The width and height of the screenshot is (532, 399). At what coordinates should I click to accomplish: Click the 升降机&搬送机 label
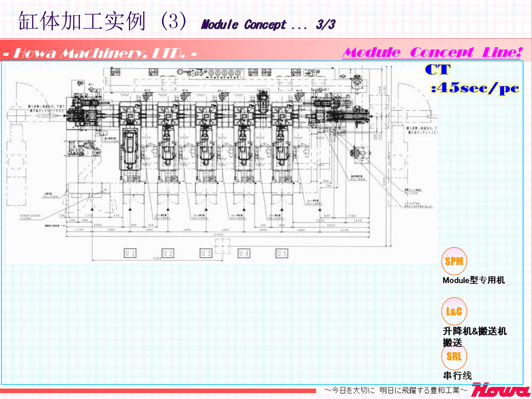pos(474,331)
